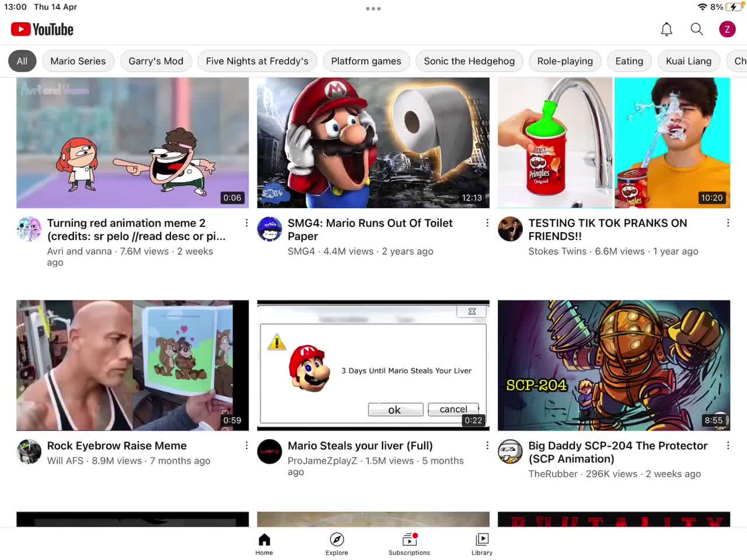Open SMG4: Mario Runs Out Of Toilet Paper title
Screen dimensions: 747x560
[x=370, y=229]
